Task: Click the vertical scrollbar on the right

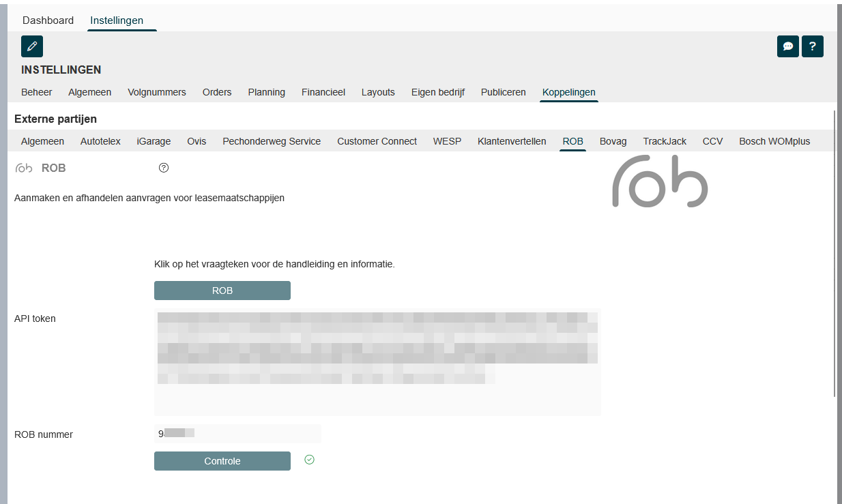Action: click(x=834, y=252)
